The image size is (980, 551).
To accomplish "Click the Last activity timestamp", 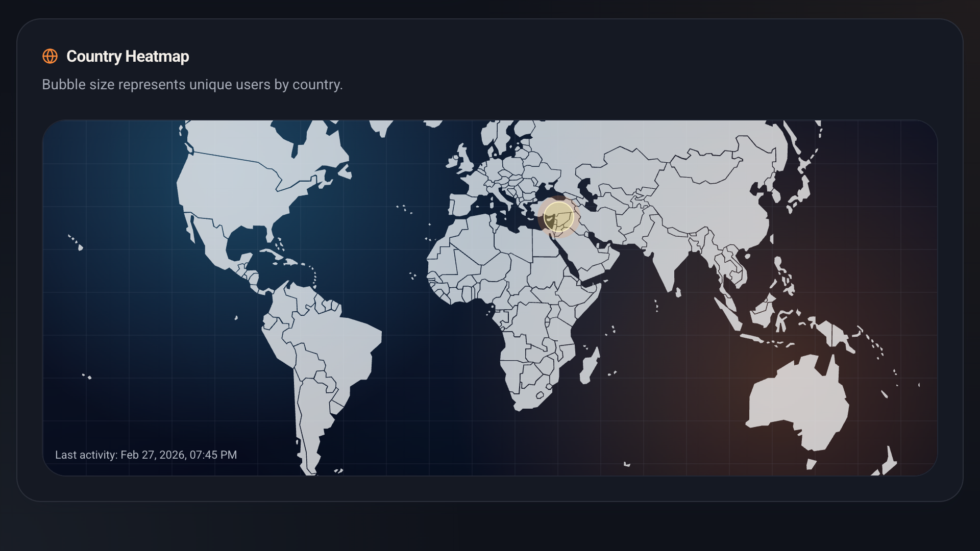I will [x=146, y=455].
